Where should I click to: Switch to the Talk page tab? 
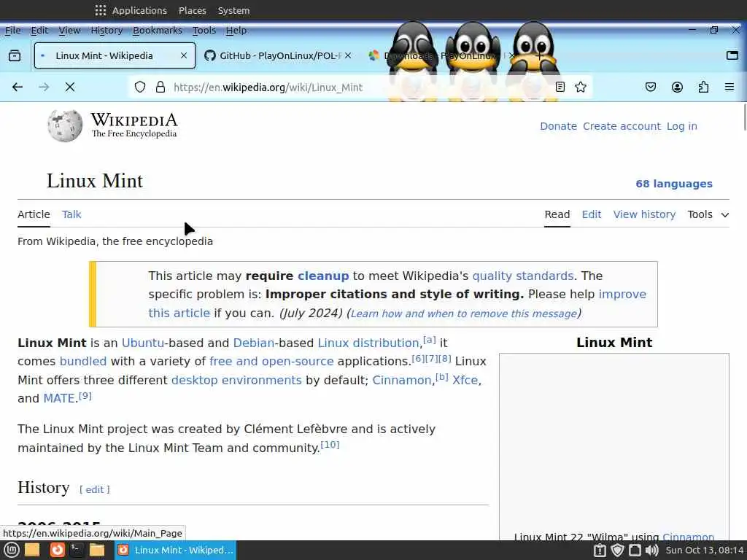point(71,215)
